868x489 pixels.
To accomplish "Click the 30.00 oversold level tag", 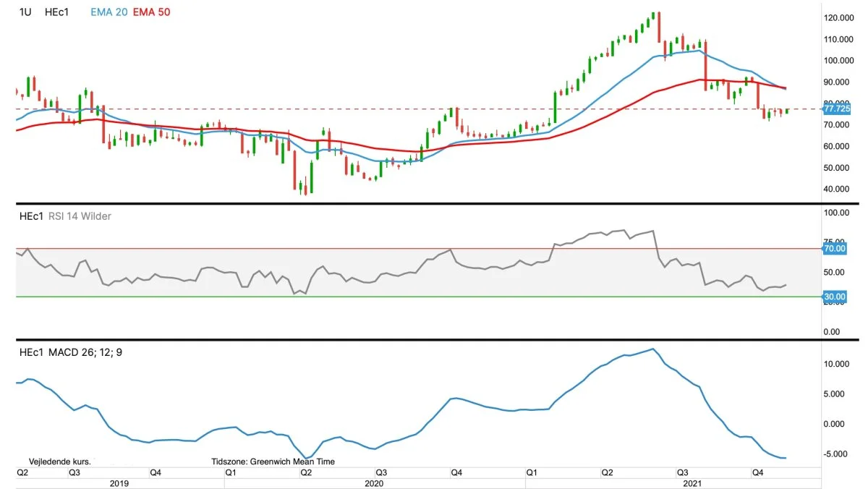I will 835,297.
